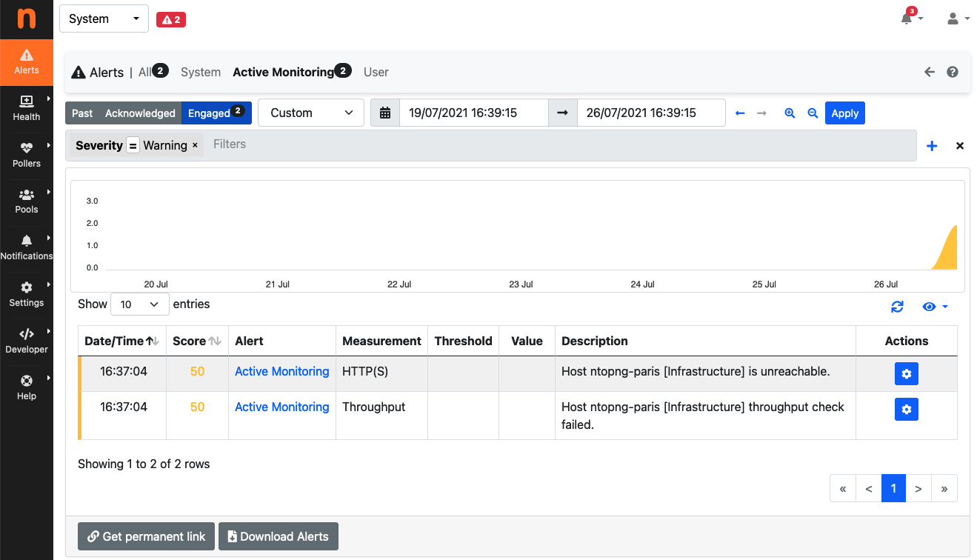Open the System interface dropdown
The height and width of the screenshot is (560, 977).
pos(104,19)
